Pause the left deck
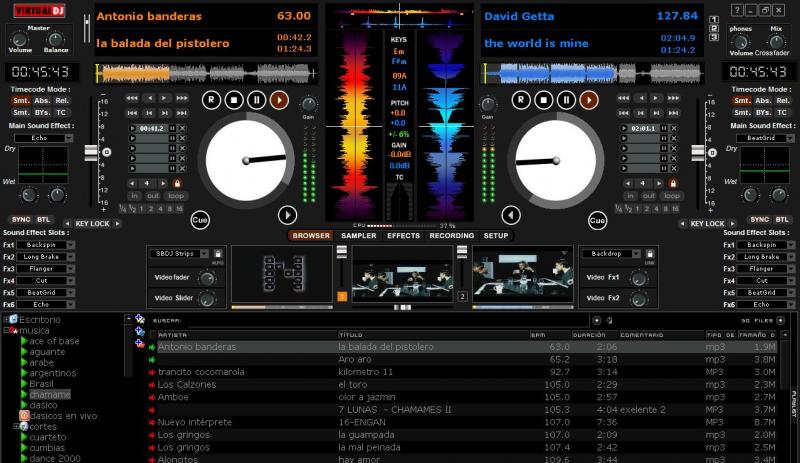 [257, 100]
